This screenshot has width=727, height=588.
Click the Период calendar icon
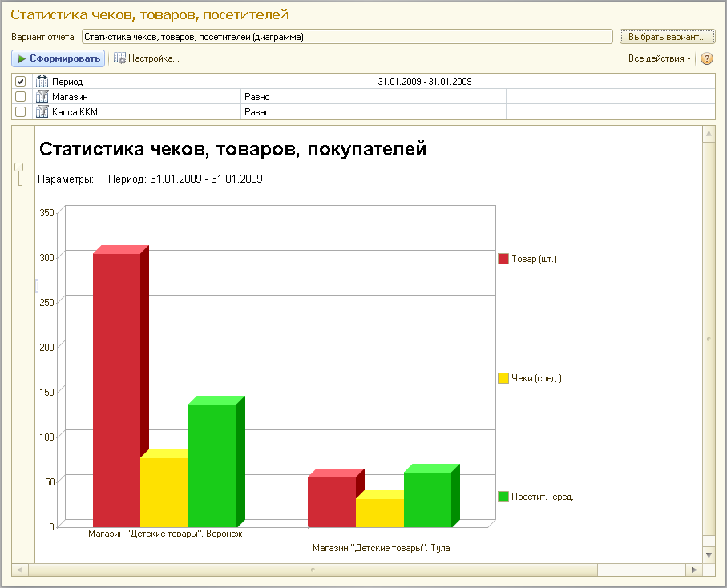click(42, 81)
